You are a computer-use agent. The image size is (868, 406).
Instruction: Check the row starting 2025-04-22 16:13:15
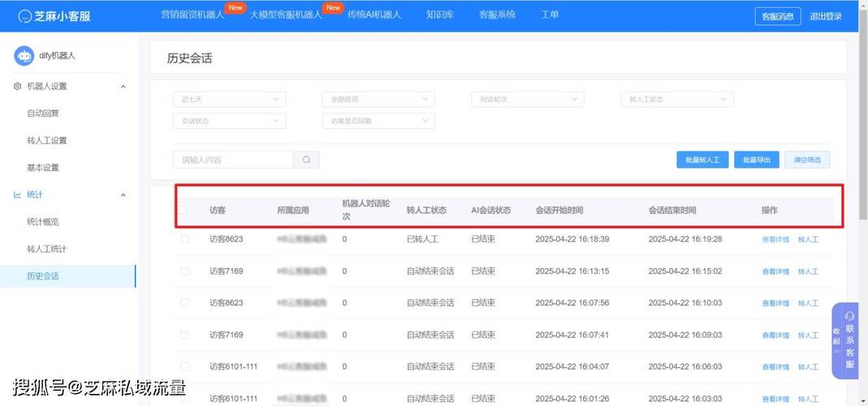[x=184, y=271]
